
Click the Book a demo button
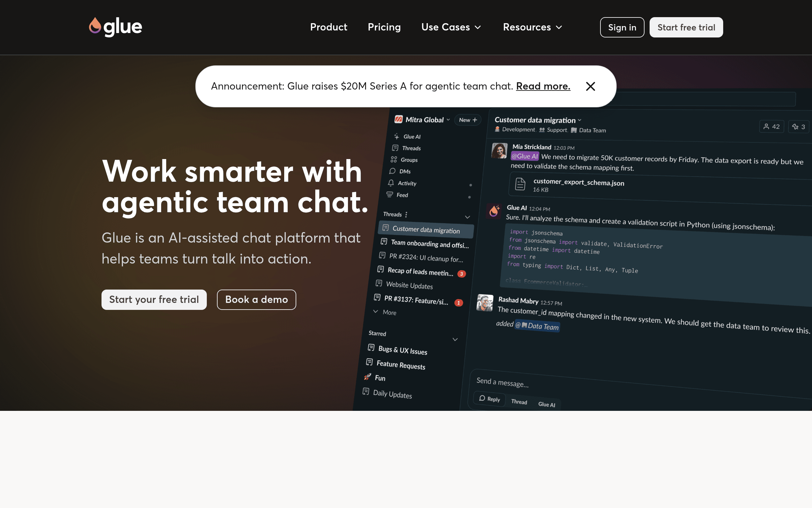(x=256, y=300)
